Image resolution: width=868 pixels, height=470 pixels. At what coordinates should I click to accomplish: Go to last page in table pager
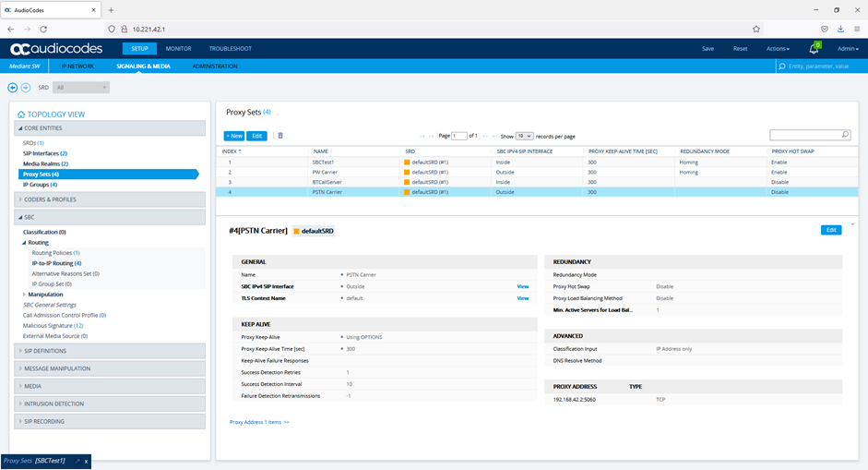click(x=494, y=137)
